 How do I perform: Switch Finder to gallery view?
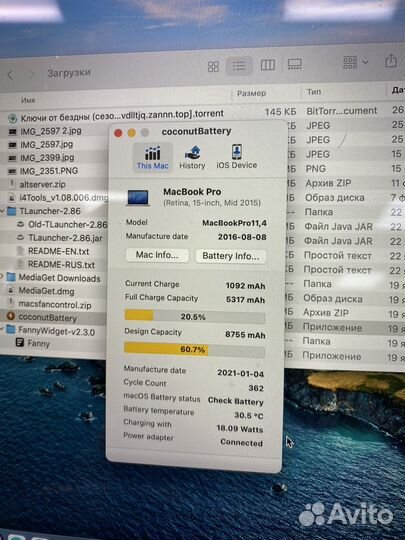point(294,64)
